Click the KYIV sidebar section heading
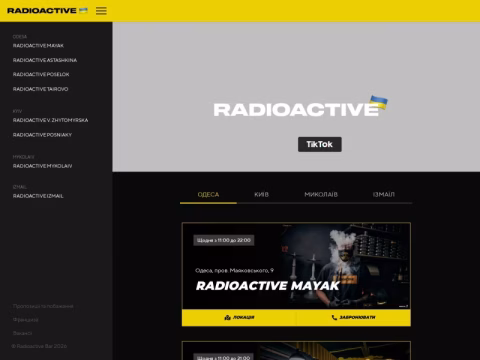 [x=17, y=111]
